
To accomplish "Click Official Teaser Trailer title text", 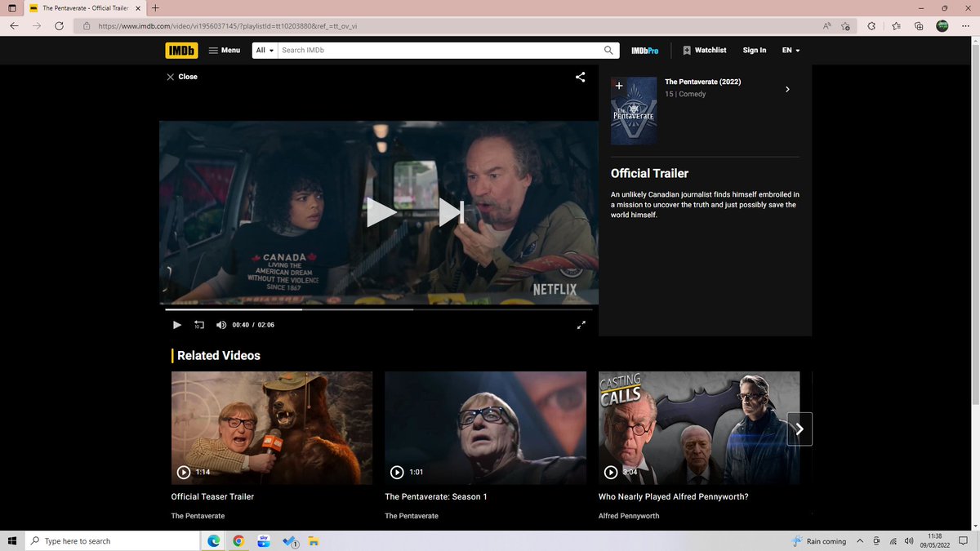I will [x=212, y=496].
